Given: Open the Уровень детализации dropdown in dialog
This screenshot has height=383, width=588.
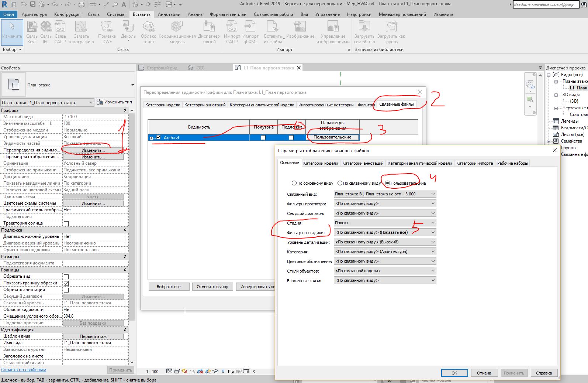Looking at the screenshot, I should click(385, 242).
